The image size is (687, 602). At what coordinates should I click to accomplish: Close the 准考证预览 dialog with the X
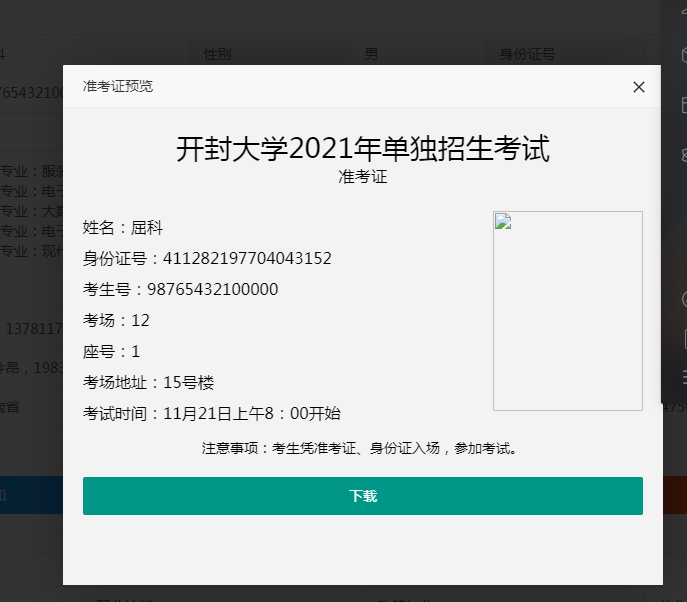coord(639,87)
